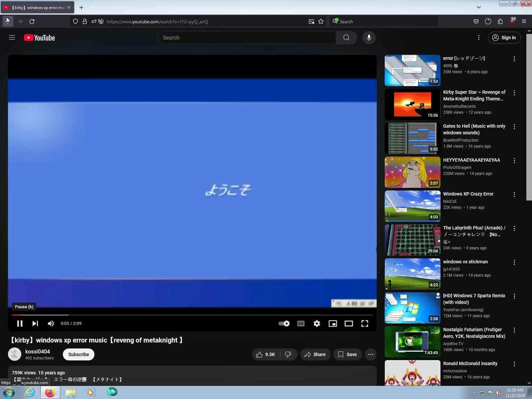Go to YouTube home via logo

[x=39, y=38]
